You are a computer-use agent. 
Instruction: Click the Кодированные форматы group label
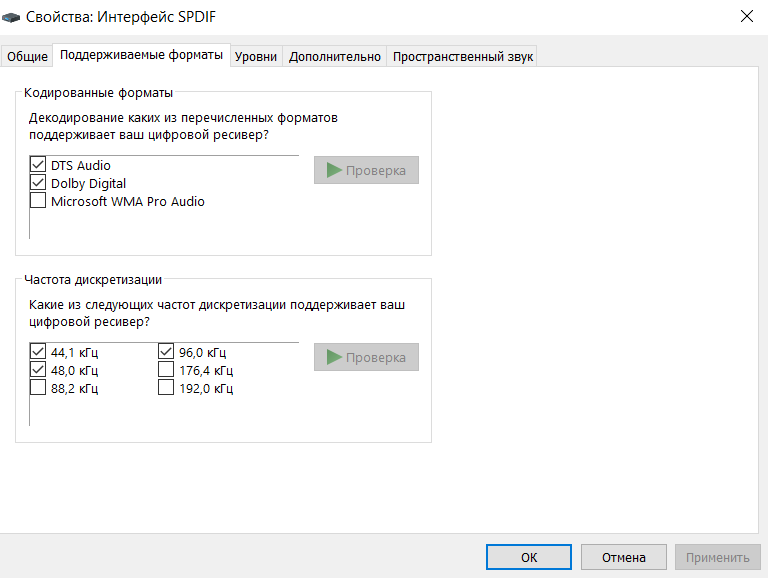(98, 93)
